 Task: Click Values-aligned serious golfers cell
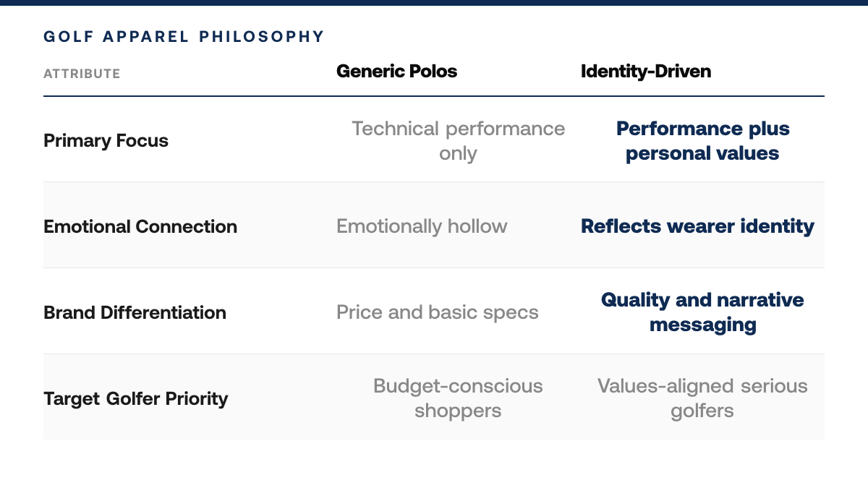tap(702, 398)
